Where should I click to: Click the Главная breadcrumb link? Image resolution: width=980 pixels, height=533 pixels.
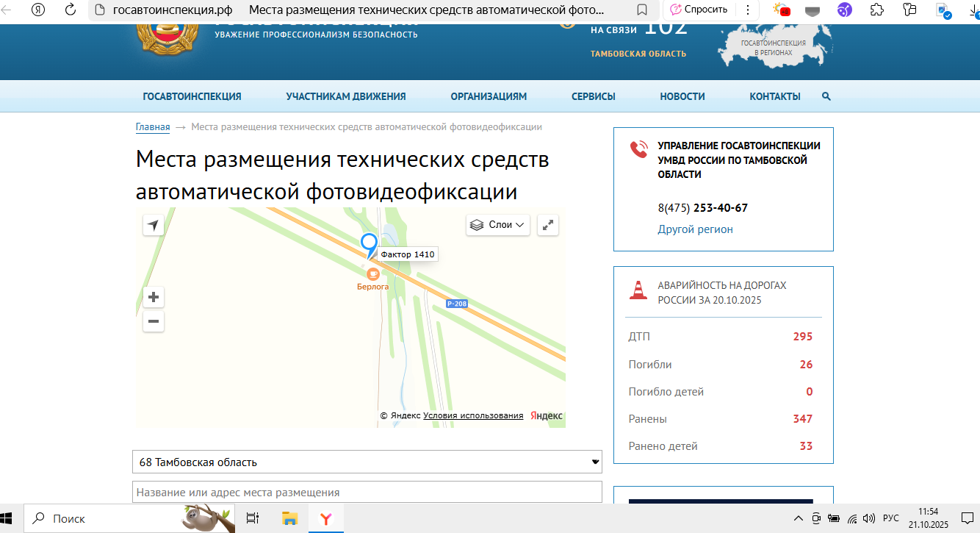(153, 127)
